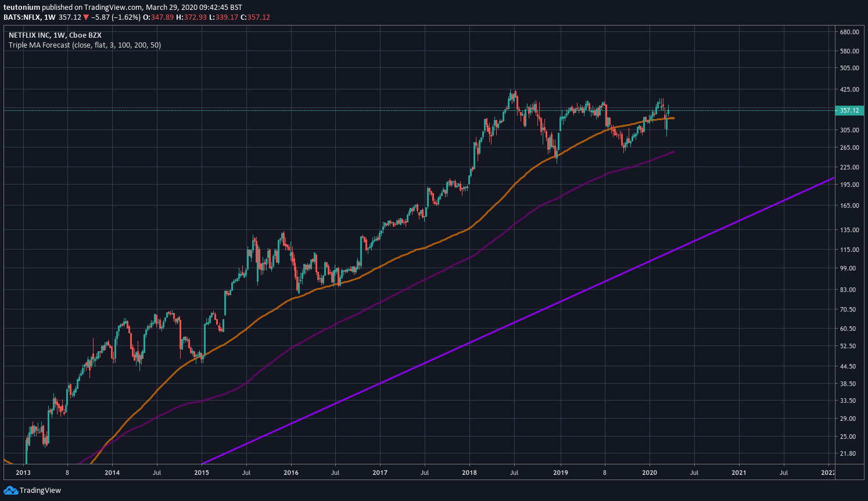
Task: Click the 99.00 price axis label
Action: coord(848,268)
